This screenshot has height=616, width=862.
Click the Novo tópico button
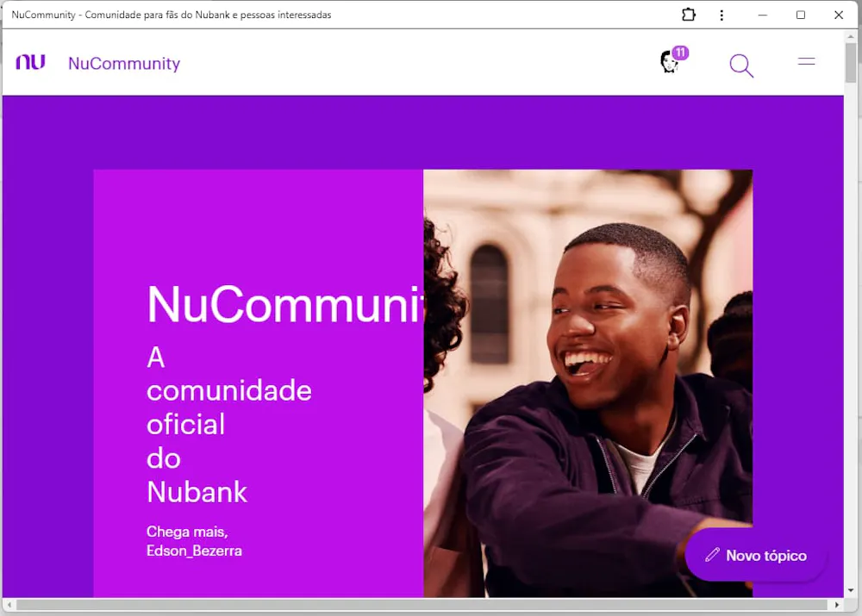756,555
